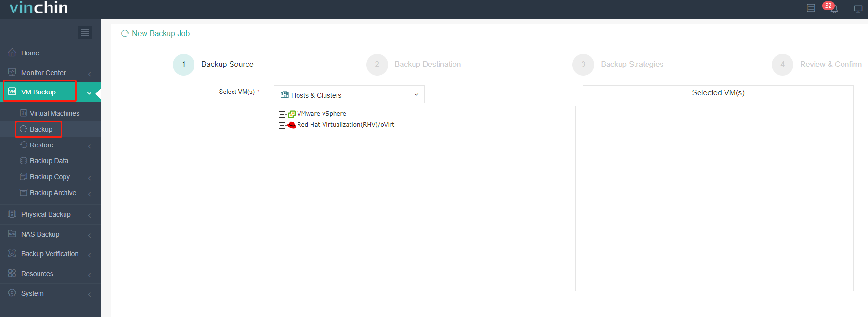Open the Hosts & Clusters dropdown

click(x=349, y=94)
